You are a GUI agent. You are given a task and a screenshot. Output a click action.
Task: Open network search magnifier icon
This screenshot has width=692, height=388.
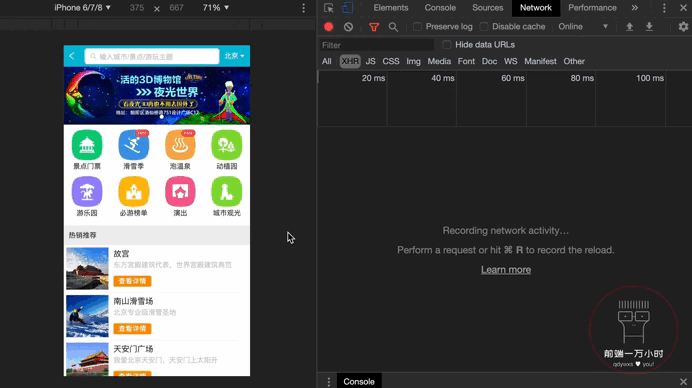tap(393, 27)
